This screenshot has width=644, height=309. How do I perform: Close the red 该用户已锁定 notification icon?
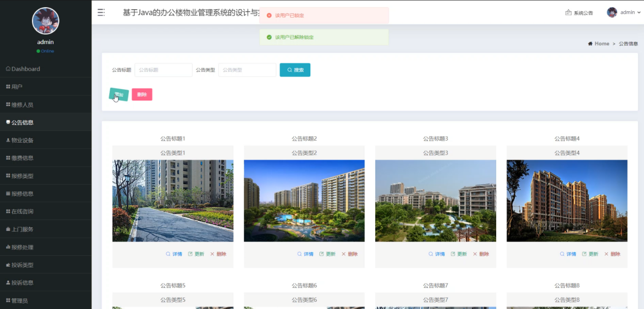point(269,15)
